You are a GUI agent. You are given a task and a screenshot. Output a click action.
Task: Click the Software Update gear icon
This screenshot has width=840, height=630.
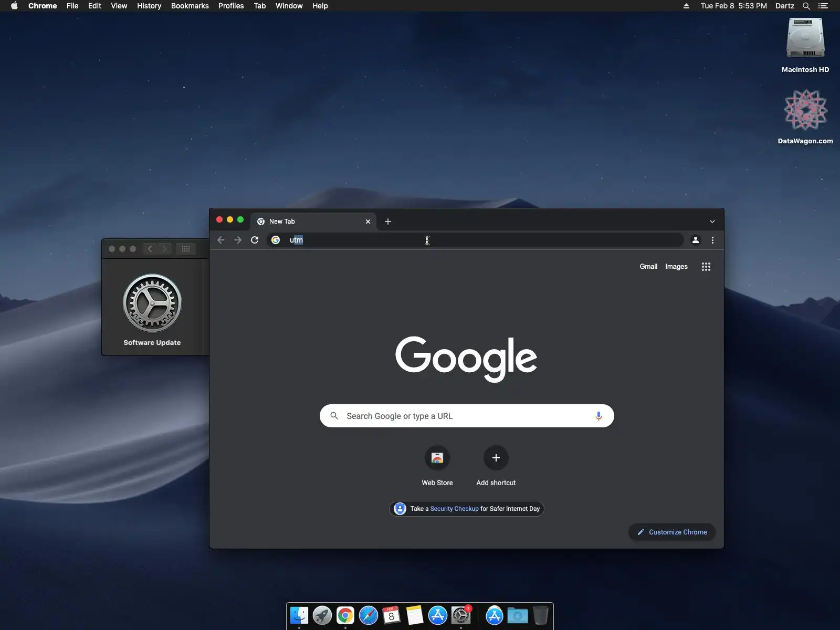[x=152, y=303]
